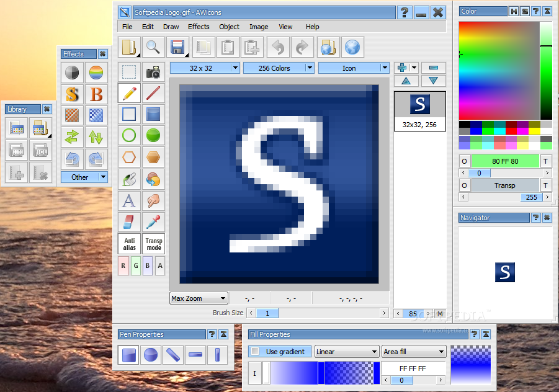559x392 pixels.
Task: Apply flip horizontal green arrows effect
Action: point(72,137)
